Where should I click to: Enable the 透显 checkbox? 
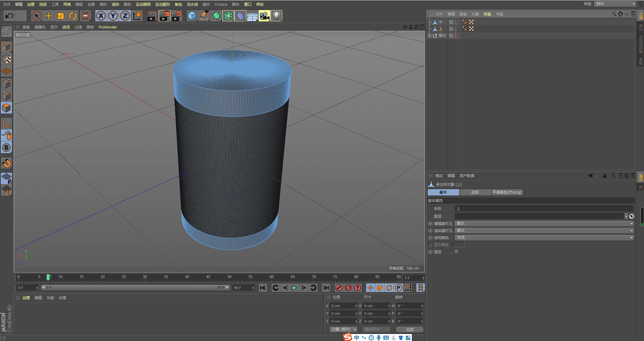pyautogui.click(x=457, y=252)
